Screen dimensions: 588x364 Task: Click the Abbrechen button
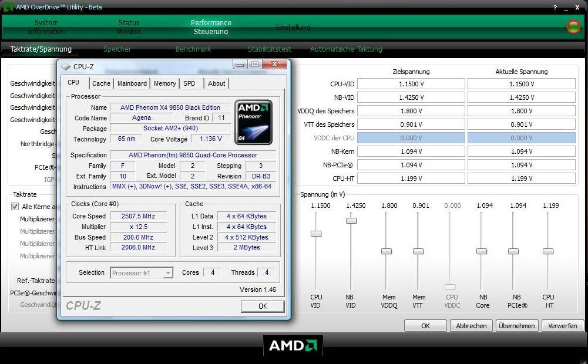[471, 326]
